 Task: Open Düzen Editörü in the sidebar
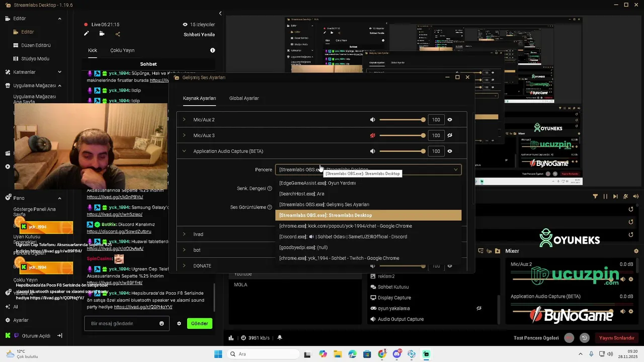[36, 45]
